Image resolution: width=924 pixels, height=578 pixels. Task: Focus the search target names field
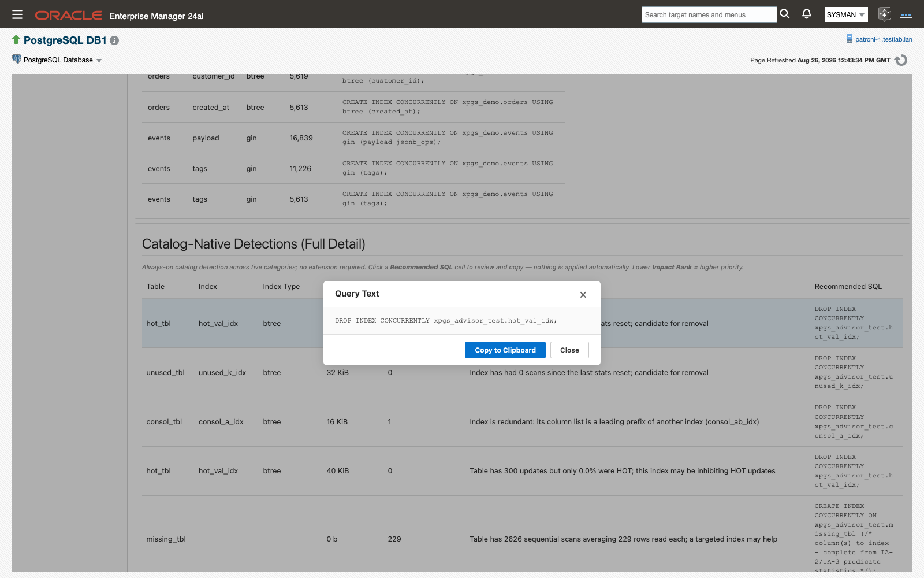pos(709,14)
